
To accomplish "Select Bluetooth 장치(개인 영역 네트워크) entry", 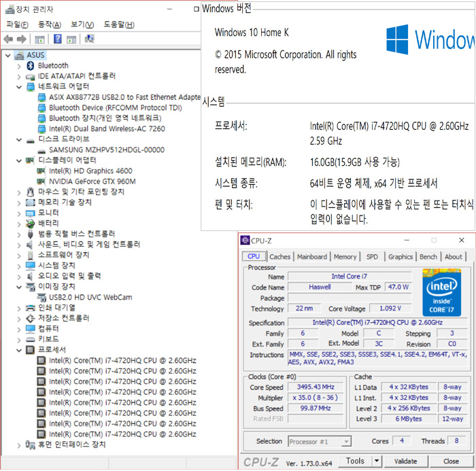I will point(105,118).
